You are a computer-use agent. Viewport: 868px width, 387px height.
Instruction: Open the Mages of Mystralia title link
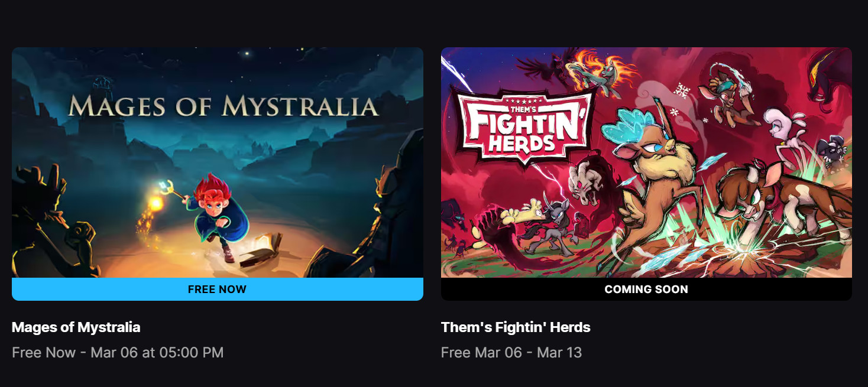click(x=76, y=327)
